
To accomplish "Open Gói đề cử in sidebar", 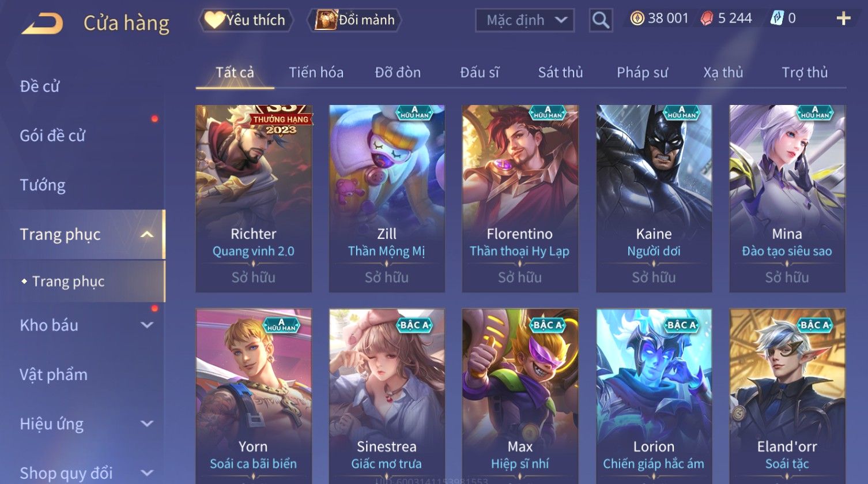I will (x=52, y=136).
